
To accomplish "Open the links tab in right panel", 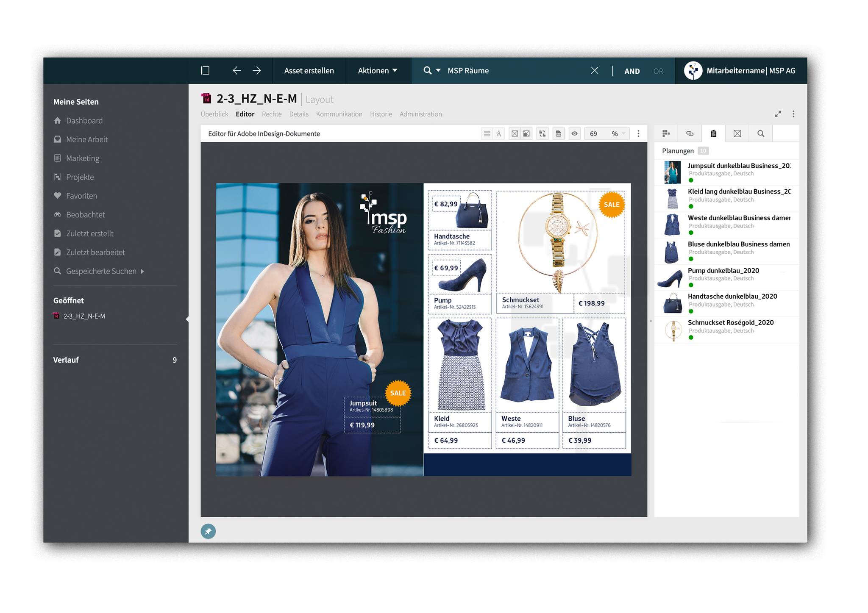I will (690, 134).
